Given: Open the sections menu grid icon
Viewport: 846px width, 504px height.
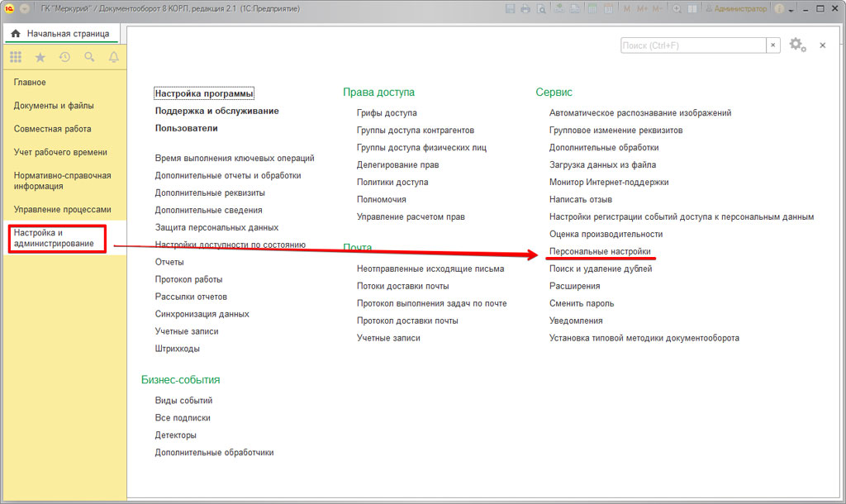Looking at the screenshot, I should [x=16, y=57].
